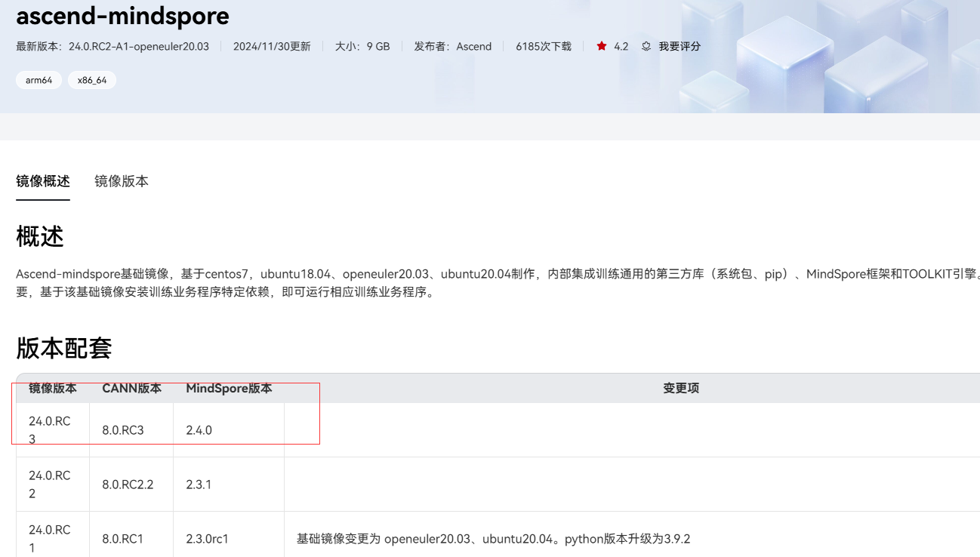The image size is (980, 557).
Task: Click the publisher name Ascend
Action: pyautogui.click(x=474, y=46)
